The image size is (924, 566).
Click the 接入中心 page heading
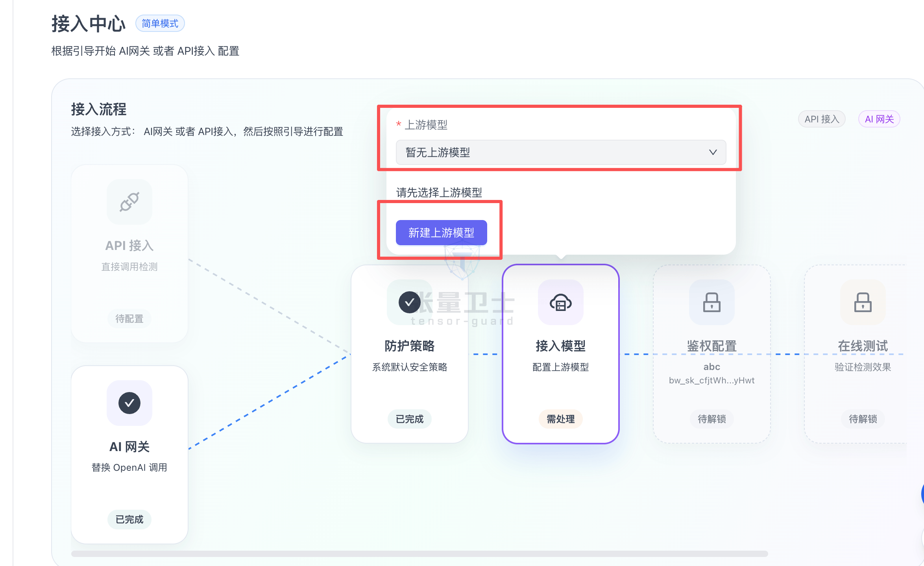pyautogui.click(x=89, y=24)
